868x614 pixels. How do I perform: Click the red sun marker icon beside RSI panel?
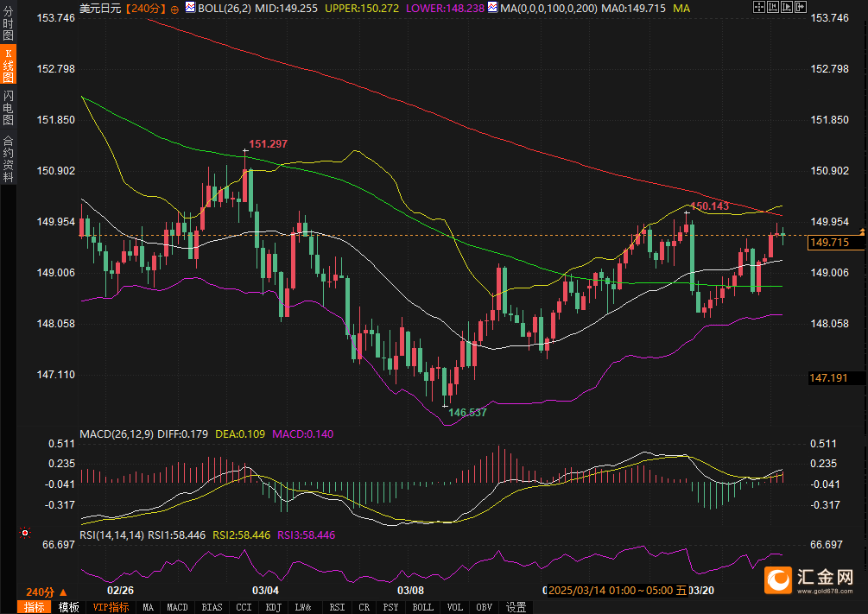click(x=25, y=533)
